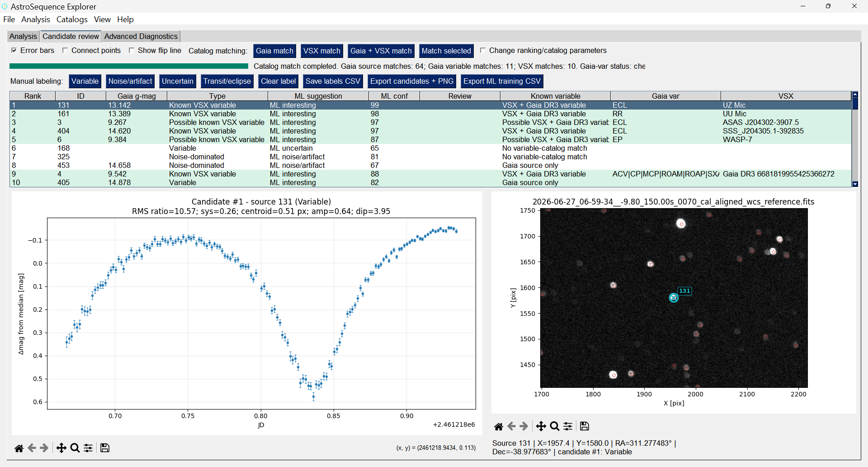The width and height of the screenshot is (868, 467).
Task: Disable the Error bars checkbox
Action: point(14,50)
